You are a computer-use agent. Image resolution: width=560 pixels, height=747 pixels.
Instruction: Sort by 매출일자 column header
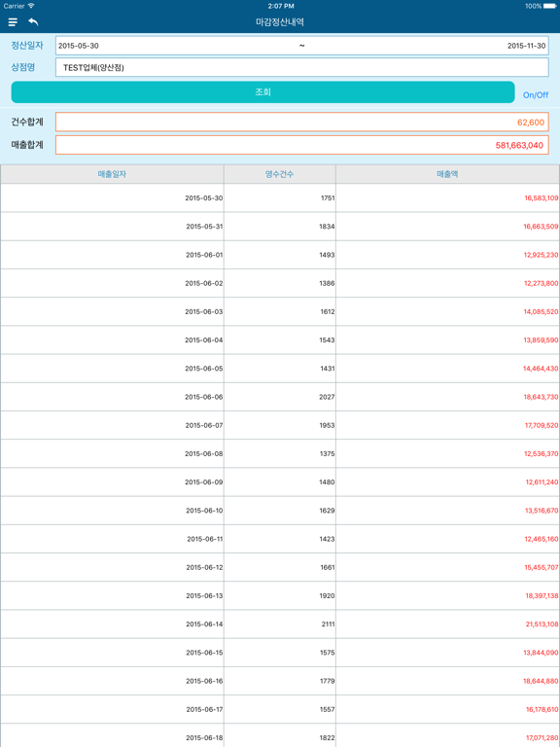pos(112,174)
